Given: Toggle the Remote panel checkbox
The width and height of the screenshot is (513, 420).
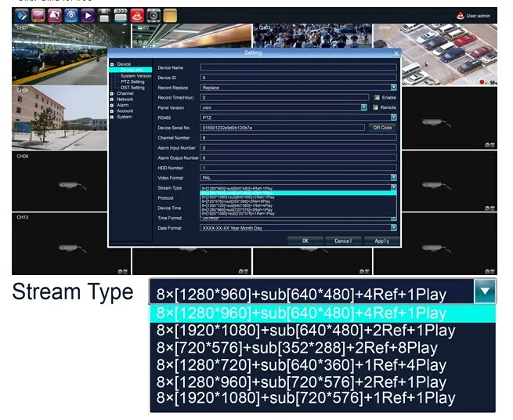Looking at the screenshot, I should [x=375, y=107].
